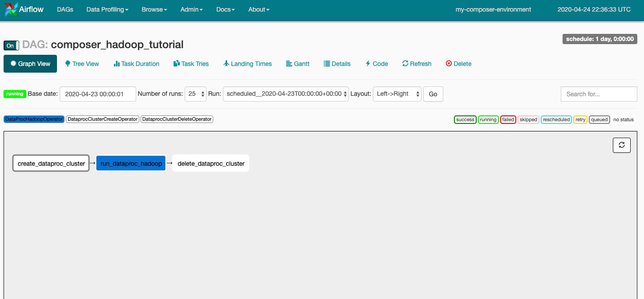Viewport: 644px width, 299px height.
Task: View DAG Code with lightning icon
Action: [368, 64]
